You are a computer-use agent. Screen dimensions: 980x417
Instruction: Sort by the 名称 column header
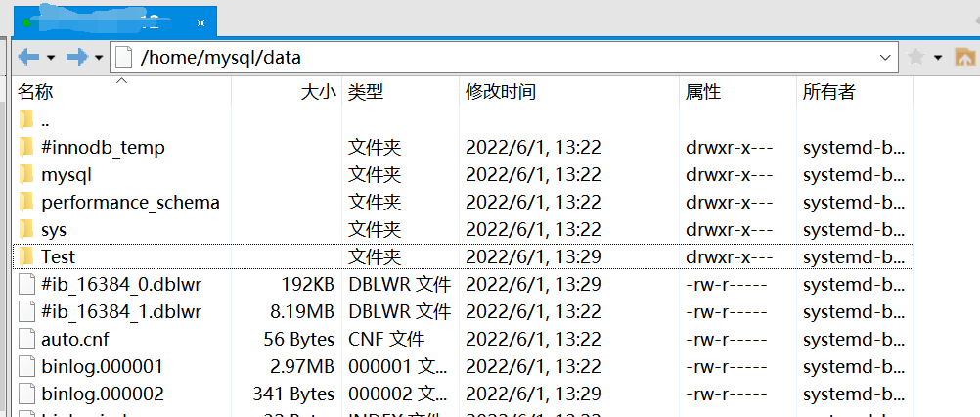122,93
